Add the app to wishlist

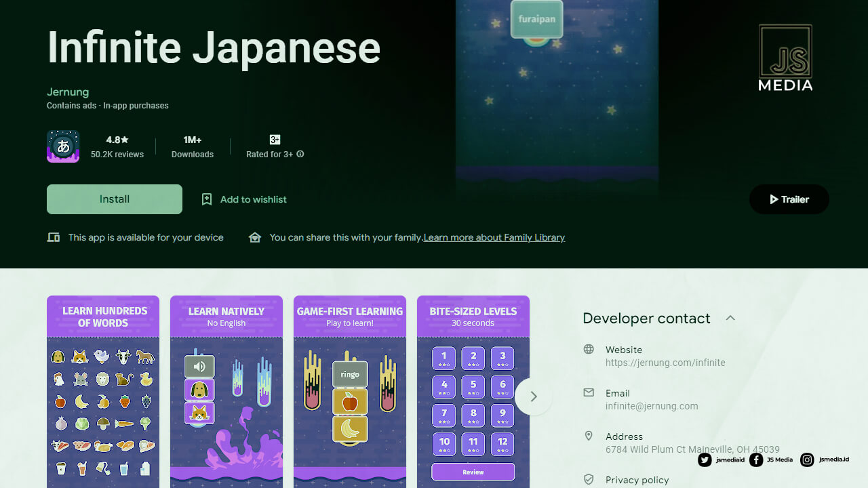pos(244,199)
